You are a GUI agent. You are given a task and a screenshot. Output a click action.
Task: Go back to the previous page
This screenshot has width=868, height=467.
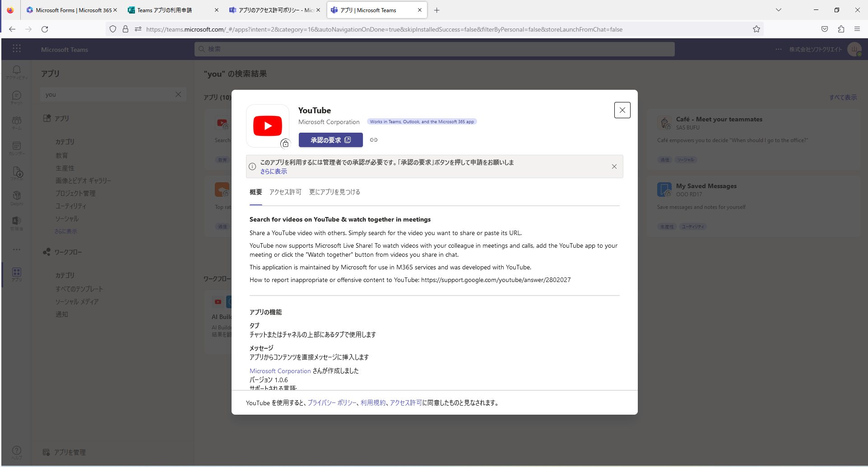12,29
